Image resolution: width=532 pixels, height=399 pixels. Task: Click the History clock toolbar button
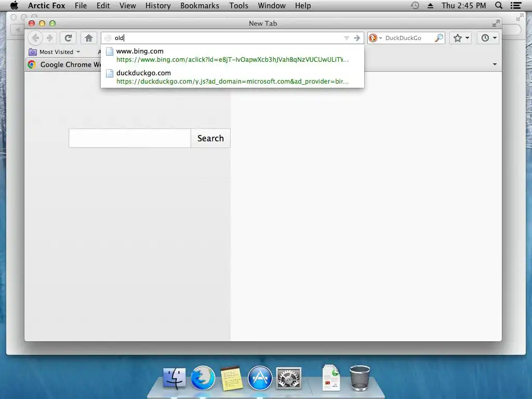pyautogui.click(x=485, y=38)
